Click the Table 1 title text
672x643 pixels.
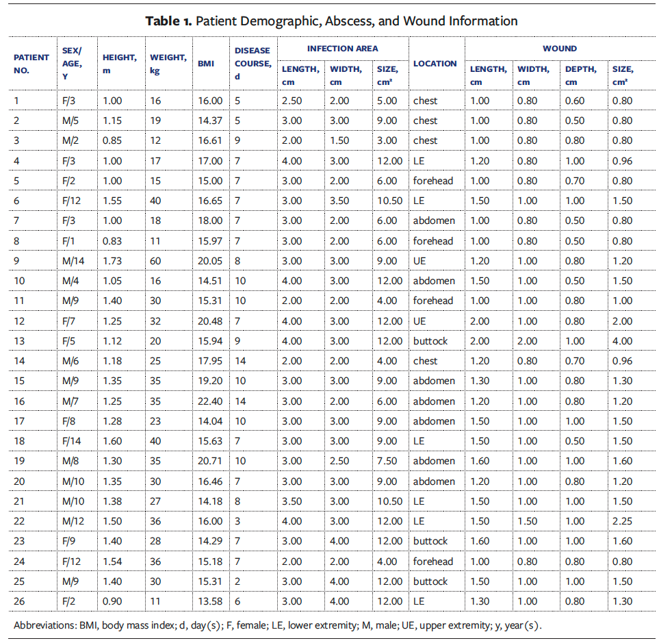point(331,21)
